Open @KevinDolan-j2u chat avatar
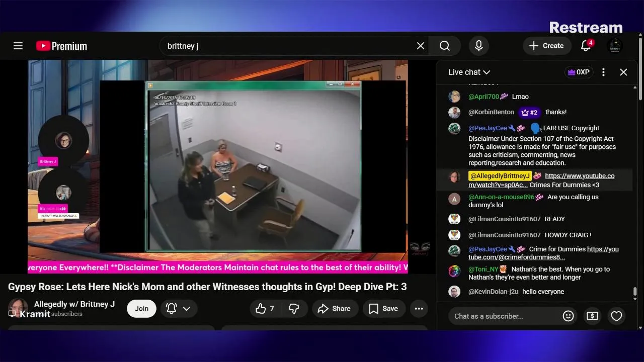Viewport: 644px width, 362px height. (454, 292)
